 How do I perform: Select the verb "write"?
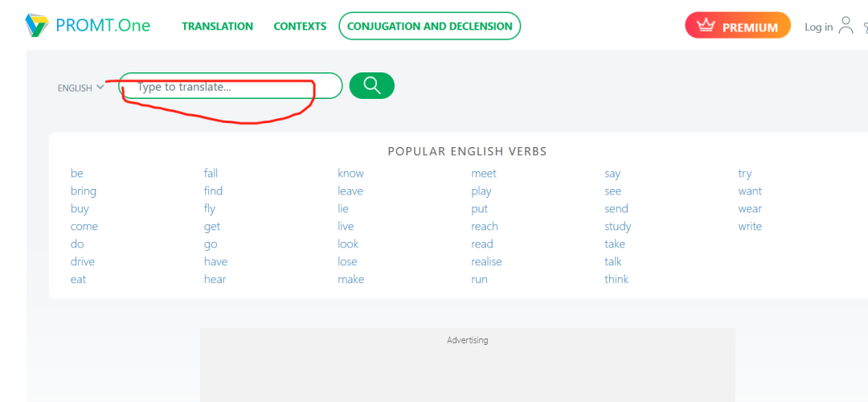click(x=750, y=226)
